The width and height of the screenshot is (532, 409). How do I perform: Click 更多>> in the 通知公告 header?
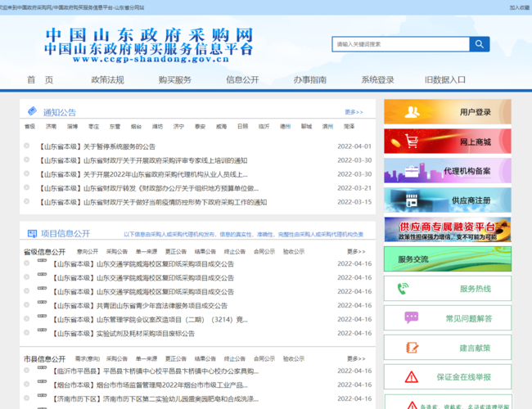354,112
